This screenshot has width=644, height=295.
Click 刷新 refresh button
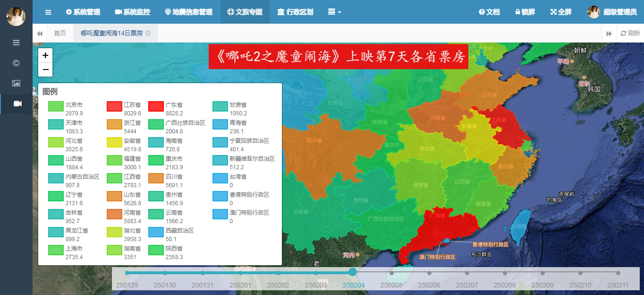click(630, 33)
